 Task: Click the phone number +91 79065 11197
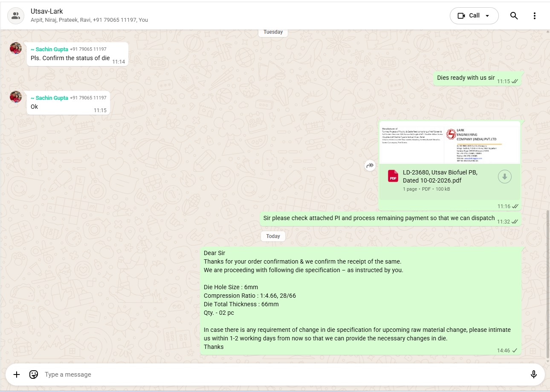(88, 49)
